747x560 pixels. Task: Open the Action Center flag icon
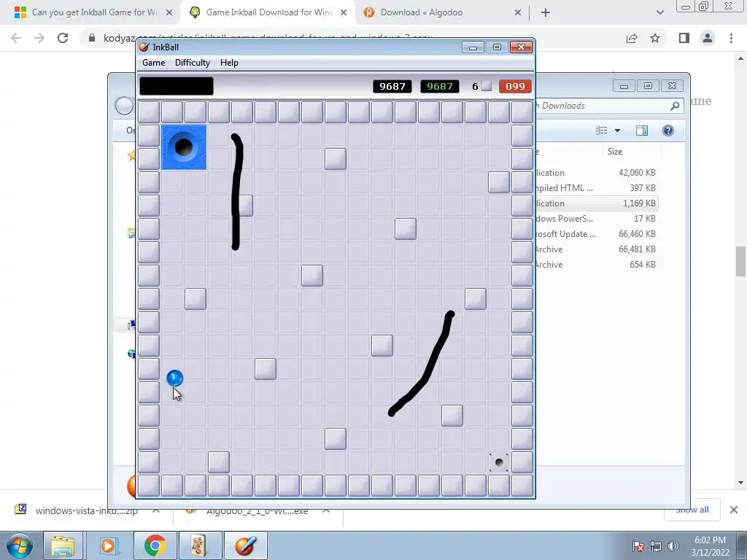(x=638, y=546)
